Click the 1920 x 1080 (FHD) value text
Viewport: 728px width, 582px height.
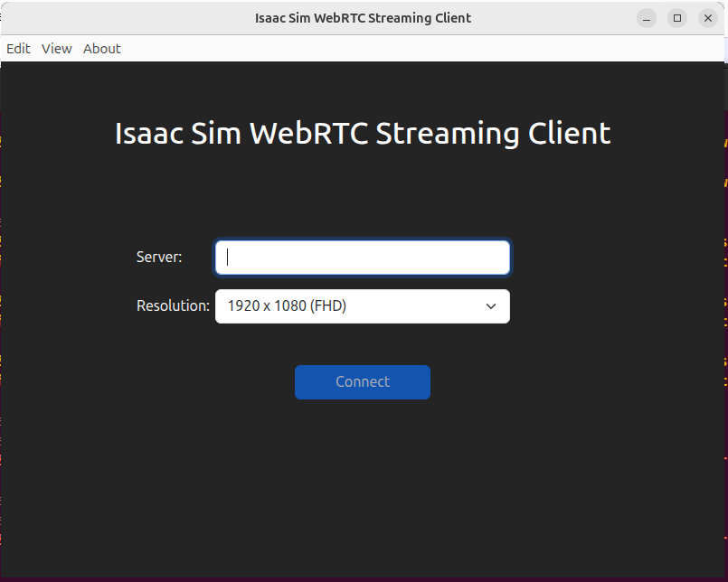pos(287,306)
